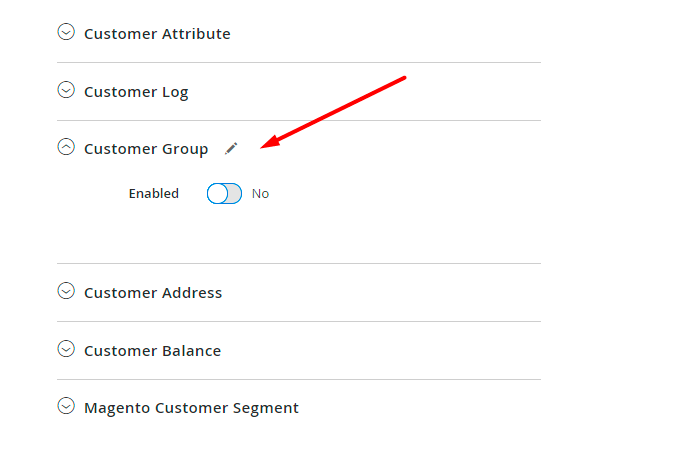Click the 'Enabled' field label
The width and height of the screenshot is (685, 449).
pyautogui.click(x=153, y=194)
